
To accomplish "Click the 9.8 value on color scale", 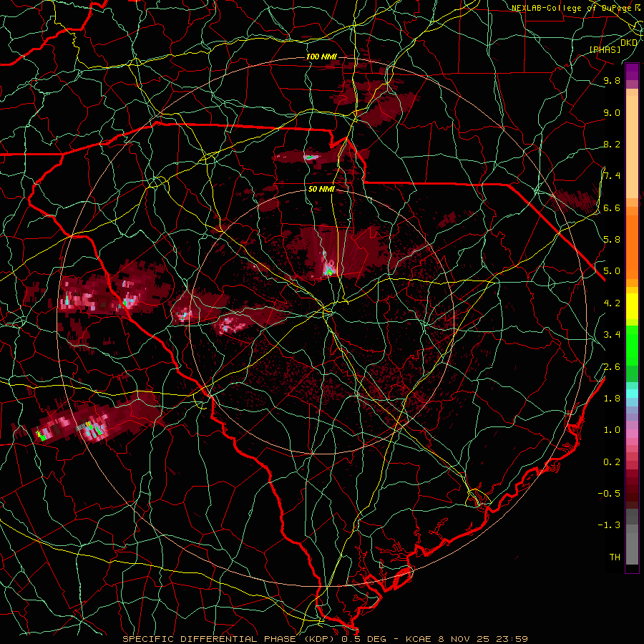I will tap(612, 80).
